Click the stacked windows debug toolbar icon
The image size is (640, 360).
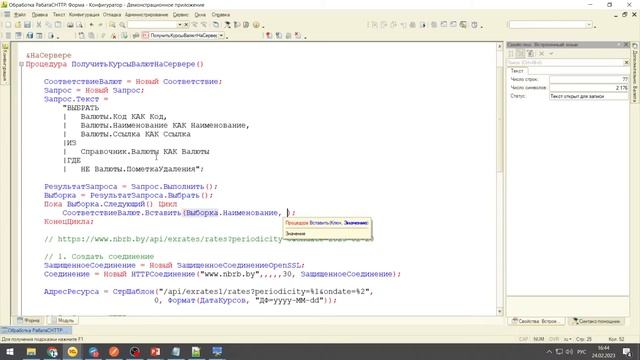coord(463,25)
